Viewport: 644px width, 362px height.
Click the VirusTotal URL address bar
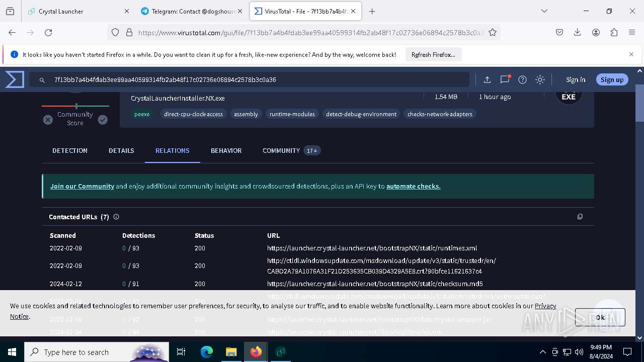coord(310,32)
